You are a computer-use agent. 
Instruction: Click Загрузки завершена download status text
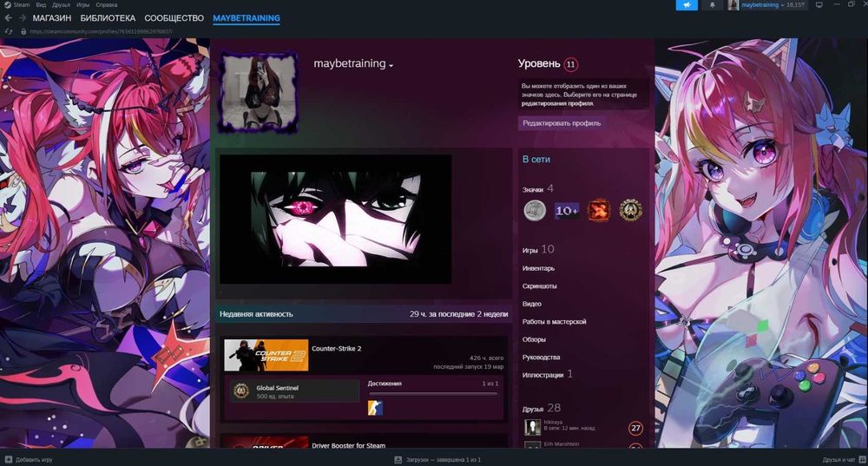[x=443, y=460]
